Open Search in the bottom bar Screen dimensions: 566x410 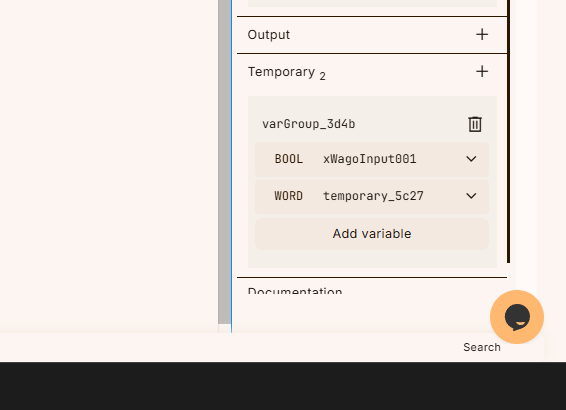point(482,347)
